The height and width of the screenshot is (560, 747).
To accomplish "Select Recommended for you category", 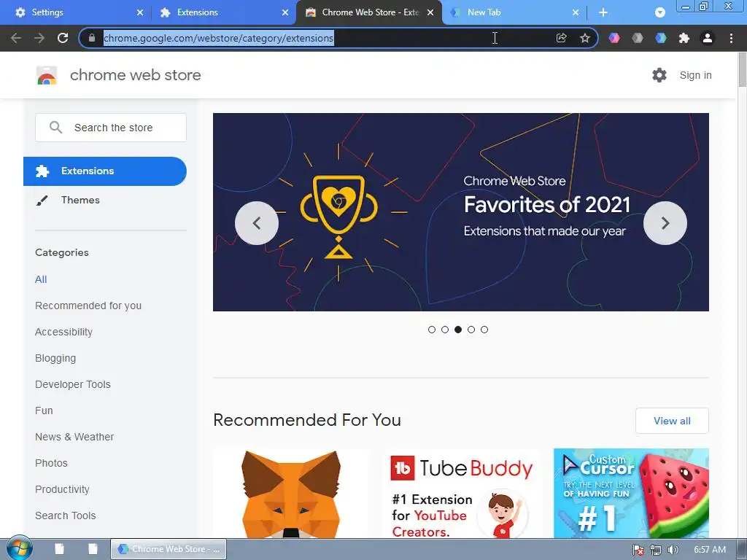I will pyautogui.click(x=88, y=306).
